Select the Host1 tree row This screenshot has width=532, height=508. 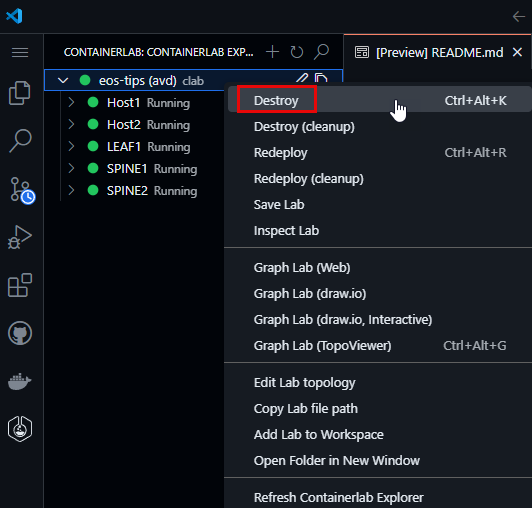[x=134, y=102]
